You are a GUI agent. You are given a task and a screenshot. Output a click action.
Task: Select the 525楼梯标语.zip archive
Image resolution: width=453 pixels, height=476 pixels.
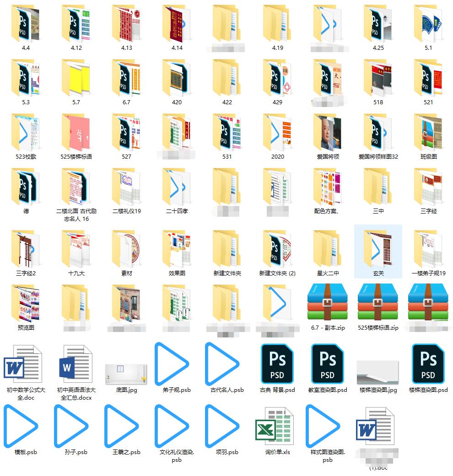pyautogui.click(x=377, y=302)
